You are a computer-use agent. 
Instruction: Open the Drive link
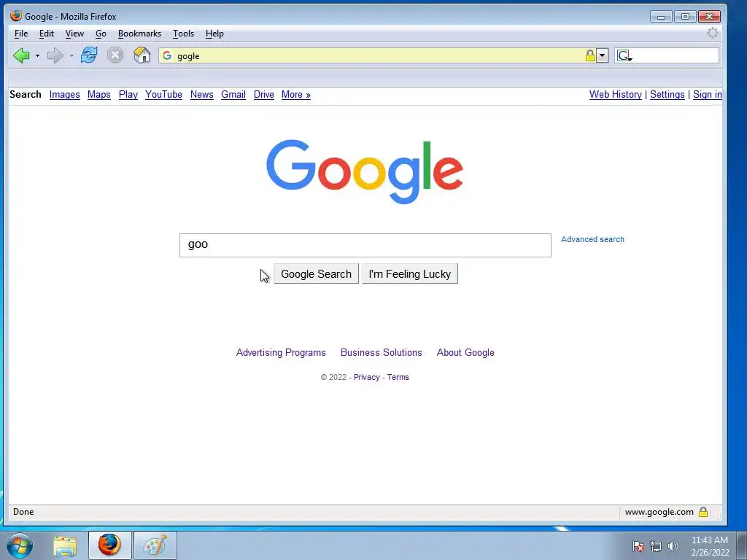[264, 95]
